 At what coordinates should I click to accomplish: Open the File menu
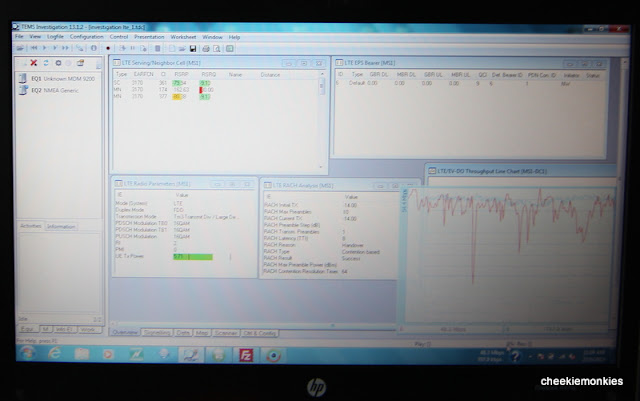pos(19,37)
